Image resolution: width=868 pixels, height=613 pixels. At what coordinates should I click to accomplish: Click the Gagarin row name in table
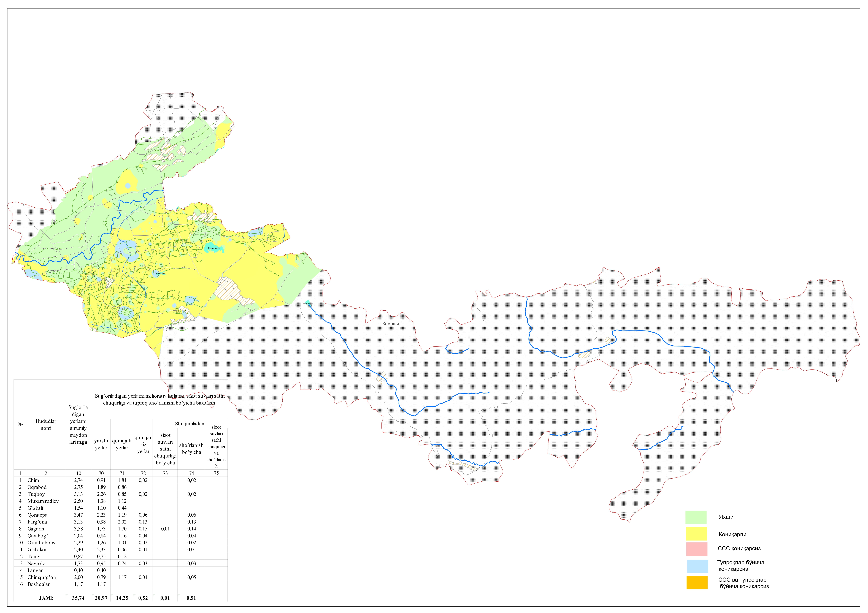pos(36,529)
